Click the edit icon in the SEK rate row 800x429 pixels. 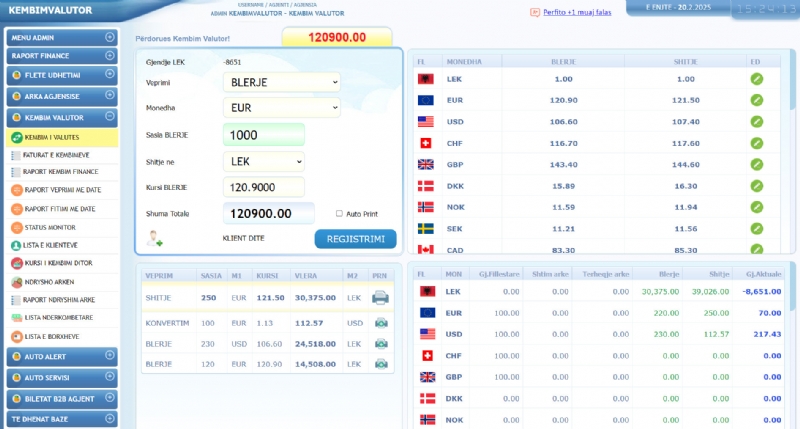tap(757, 229)
